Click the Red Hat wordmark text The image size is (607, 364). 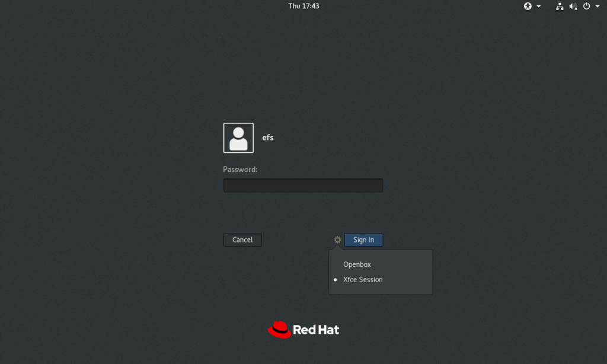316,330
